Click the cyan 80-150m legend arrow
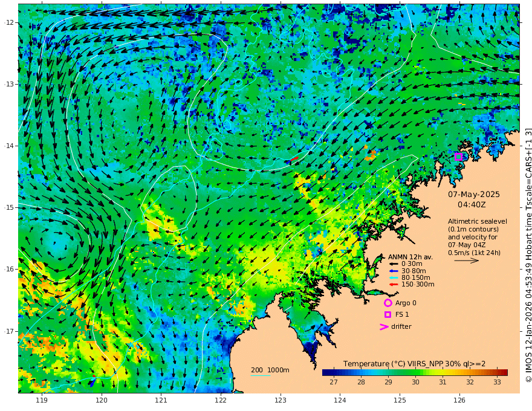The image size is (532, 411). [393, 278]
